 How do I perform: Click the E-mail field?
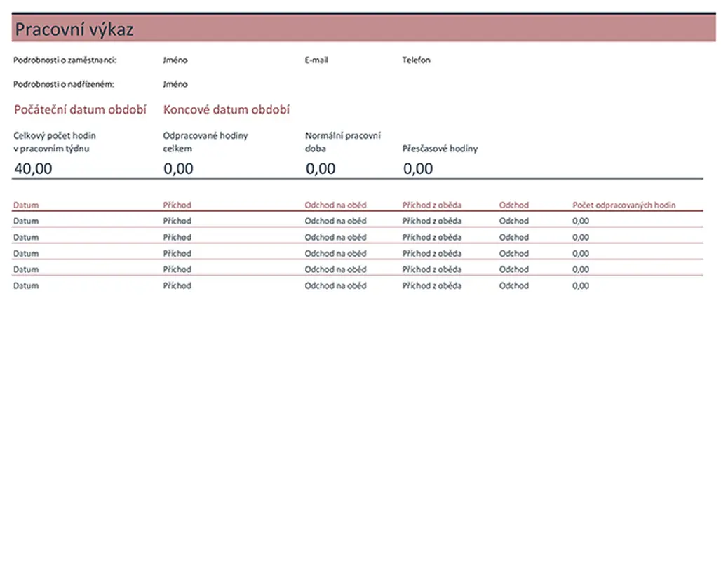click(316, 60)
